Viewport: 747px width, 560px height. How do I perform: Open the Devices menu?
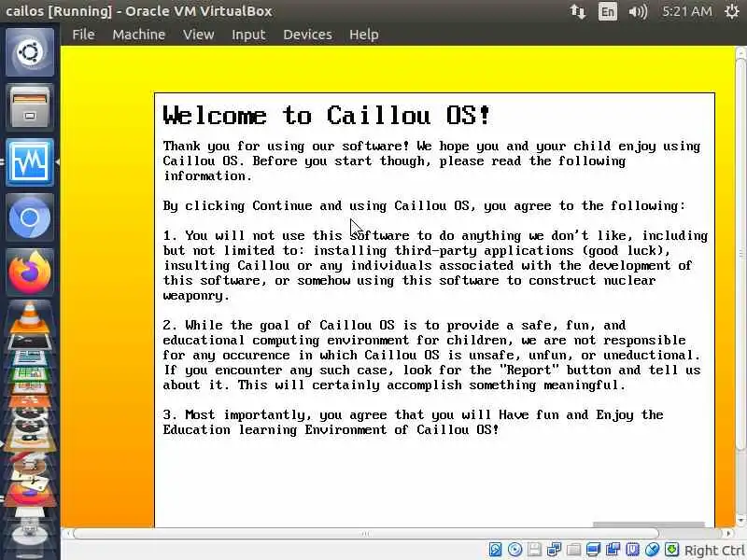307,35
